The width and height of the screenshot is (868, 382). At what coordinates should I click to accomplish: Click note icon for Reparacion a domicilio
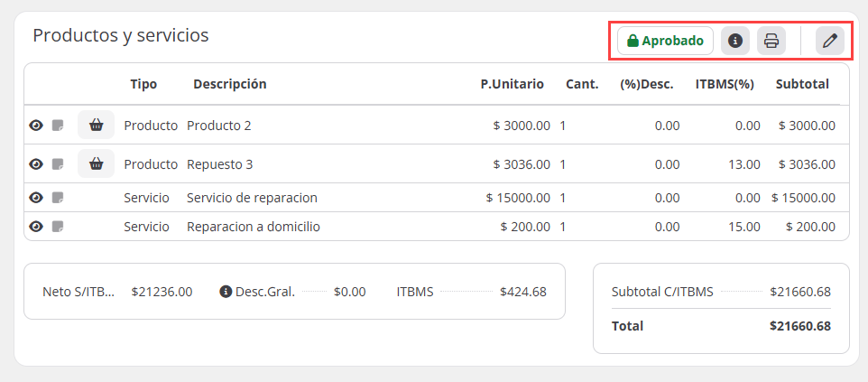click(x=58, y=227)
